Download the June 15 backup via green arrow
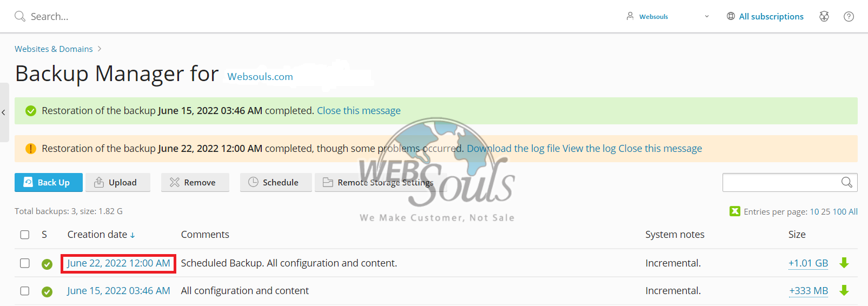Screen dimensions: 868x306 [x=844, y=291]
